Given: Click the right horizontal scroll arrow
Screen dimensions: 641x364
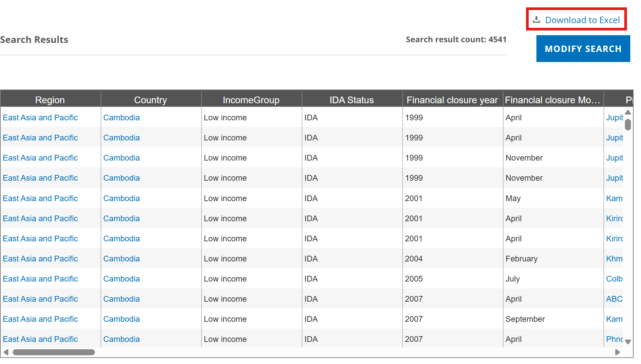Looking at the screenshot, I should 617,352.
